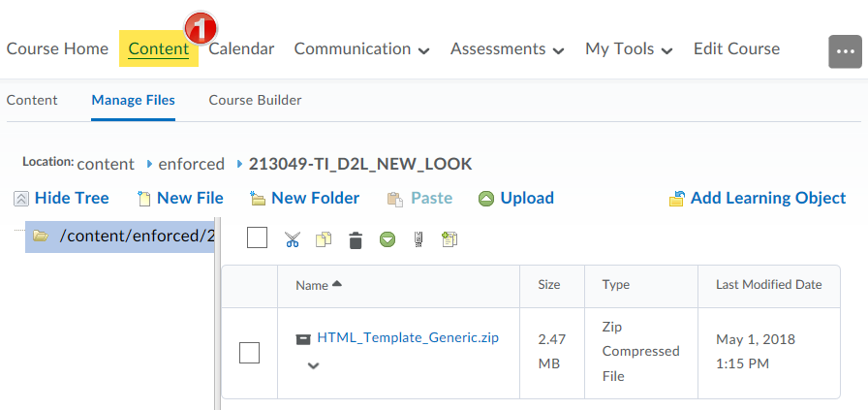Open the Content item in navbar

pyautogui.click(x=159, y=48)
